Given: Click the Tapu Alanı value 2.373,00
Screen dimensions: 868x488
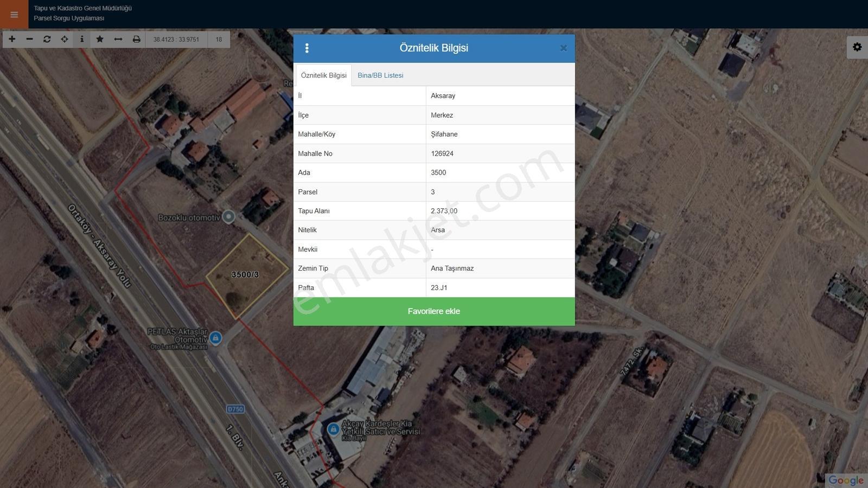Looking at the screenshot, I should click(x=444, y=211).
